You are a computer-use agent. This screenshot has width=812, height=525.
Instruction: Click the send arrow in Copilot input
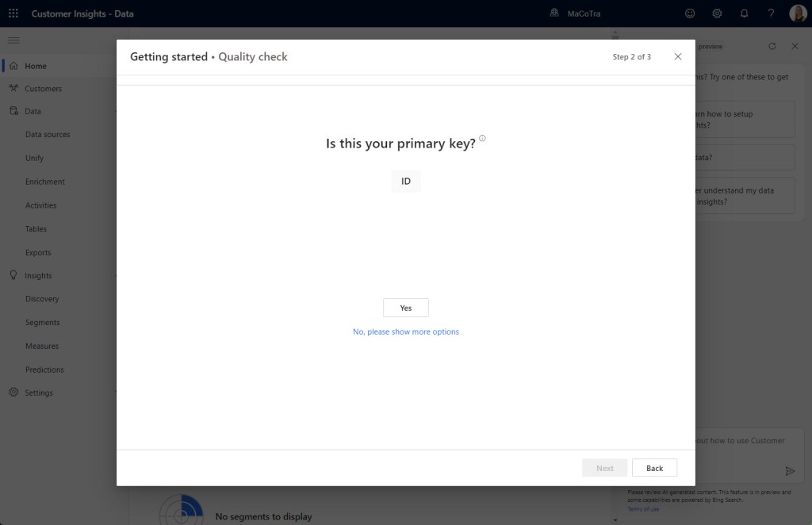click(x=790, y=471)
